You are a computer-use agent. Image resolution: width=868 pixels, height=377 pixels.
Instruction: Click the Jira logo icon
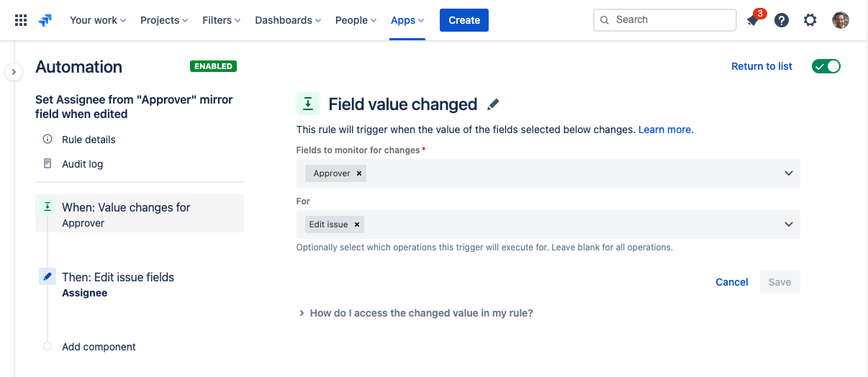click(45, 20)
